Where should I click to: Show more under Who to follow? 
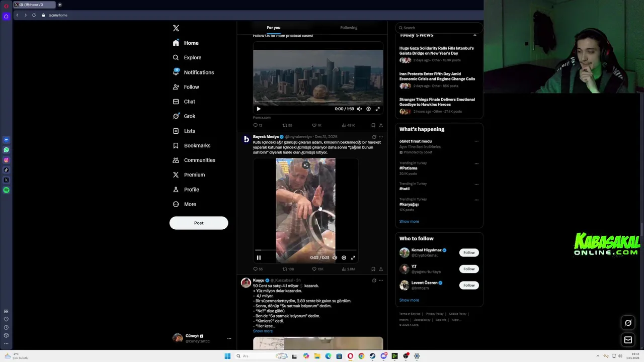pos(409,300)
